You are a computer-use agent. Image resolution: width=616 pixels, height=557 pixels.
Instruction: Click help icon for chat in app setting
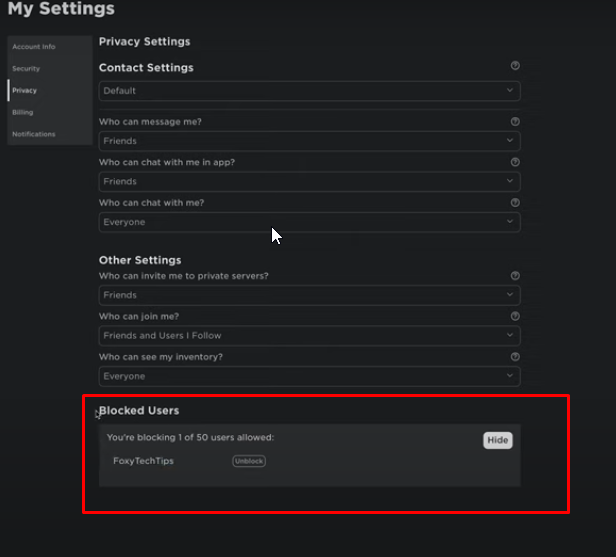pyautogui.click(x=515, y=162)
